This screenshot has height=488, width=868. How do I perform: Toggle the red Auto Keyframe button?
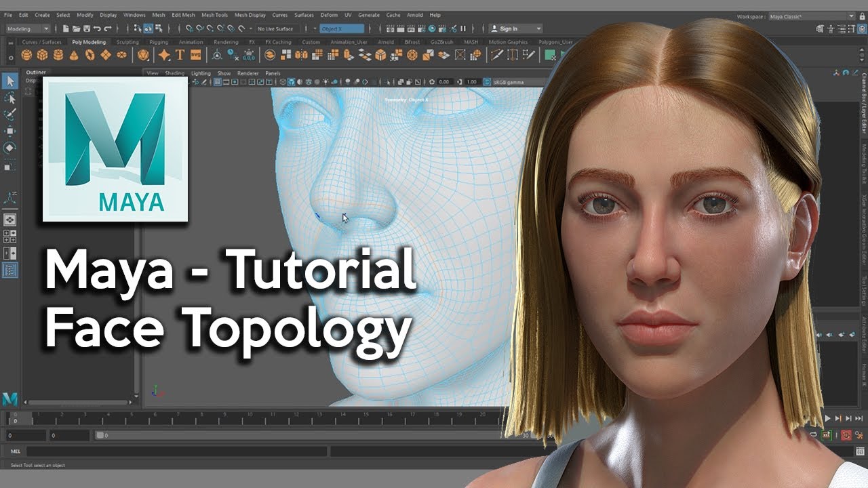coord(846,435)
